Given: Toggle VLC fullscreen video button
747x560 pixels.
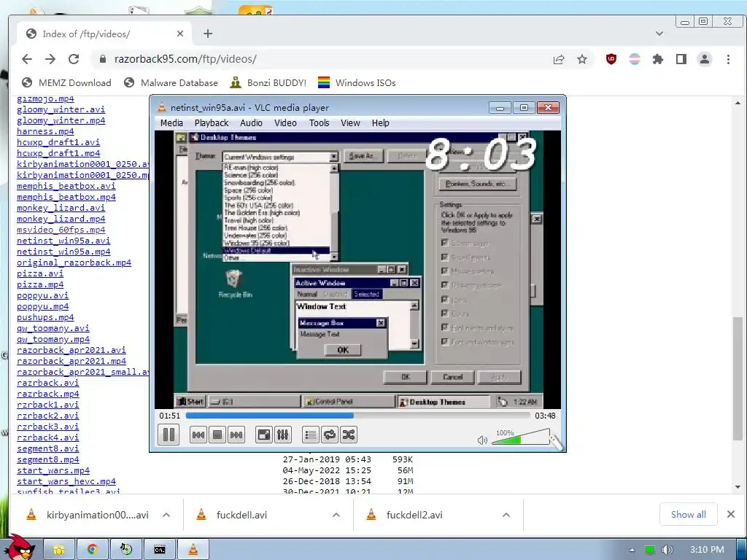Looking at the screenshot, I should (x=264, y=435).
